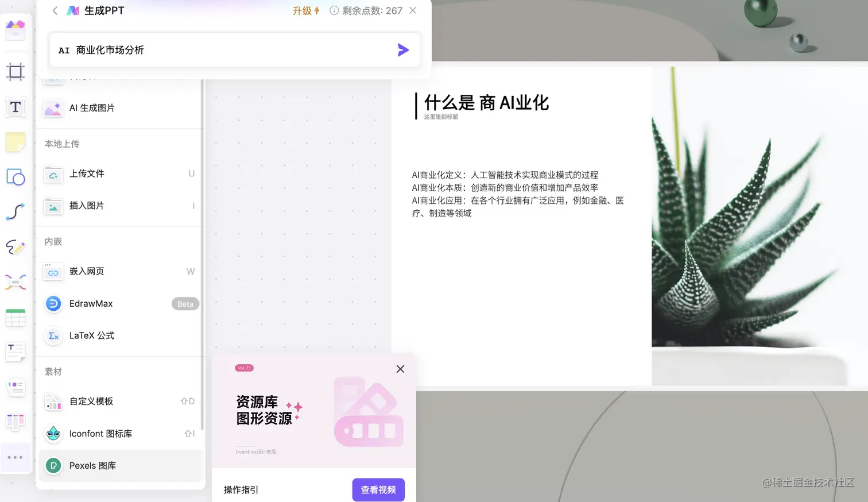868x502 pixels.
Task: Pick the sticky note tool
Action: point(15,142)
